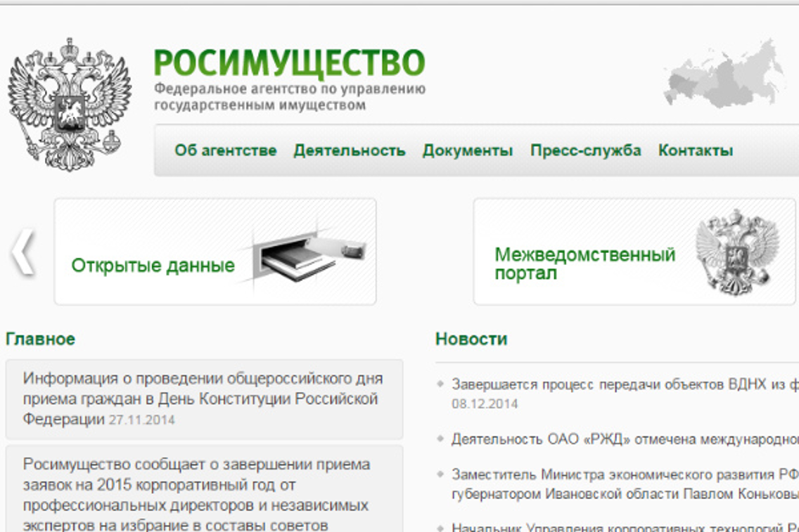Click the Russia map graphic in header

724,74
